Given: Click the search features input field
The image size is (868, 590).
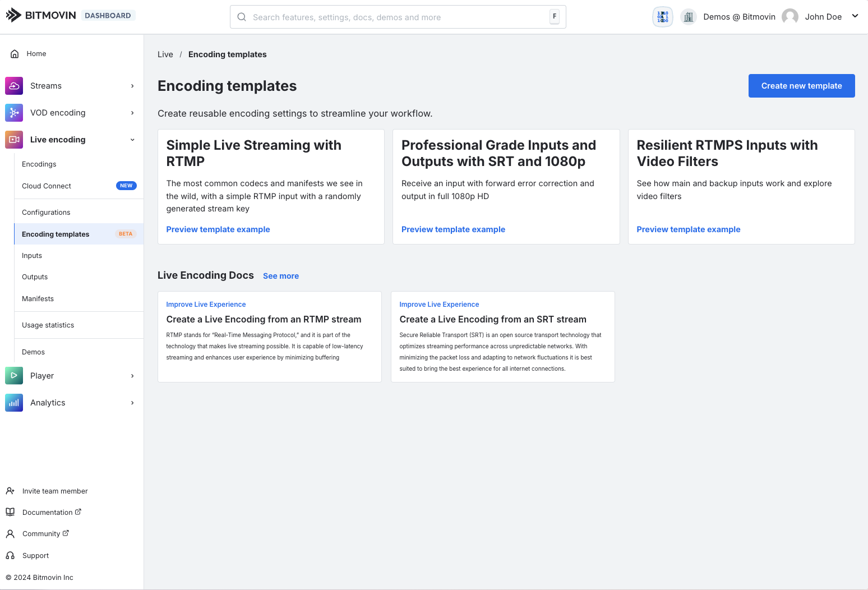Looking at the screenshot, I should click(x=398, y=17).
